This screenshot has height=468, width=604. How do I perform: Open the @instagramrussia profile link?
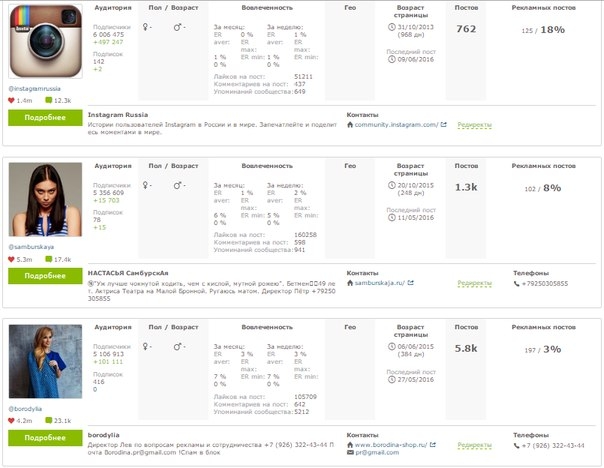35,89
